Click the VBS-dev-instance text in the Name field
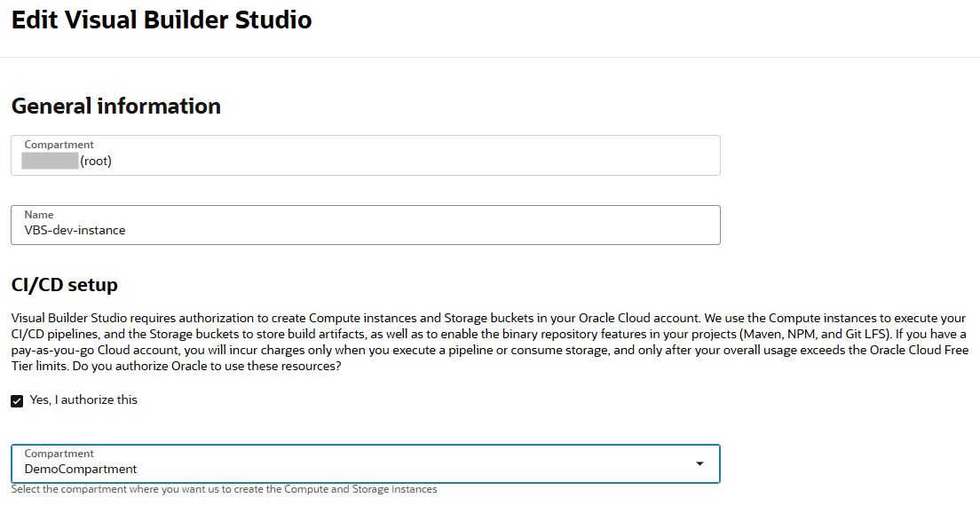Viewport: 980px width, 506px height. 75,230
